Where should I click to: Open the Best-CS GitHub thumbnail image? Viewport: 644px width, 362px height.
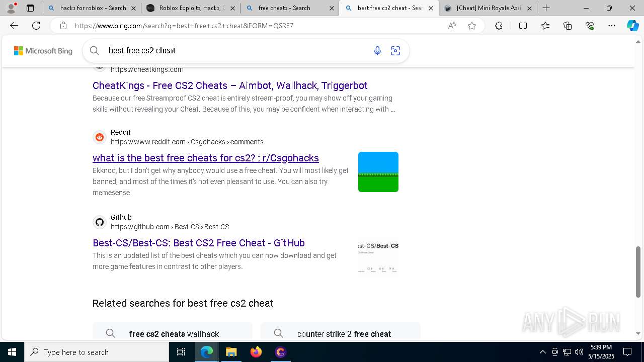click(x=378, y=257)
